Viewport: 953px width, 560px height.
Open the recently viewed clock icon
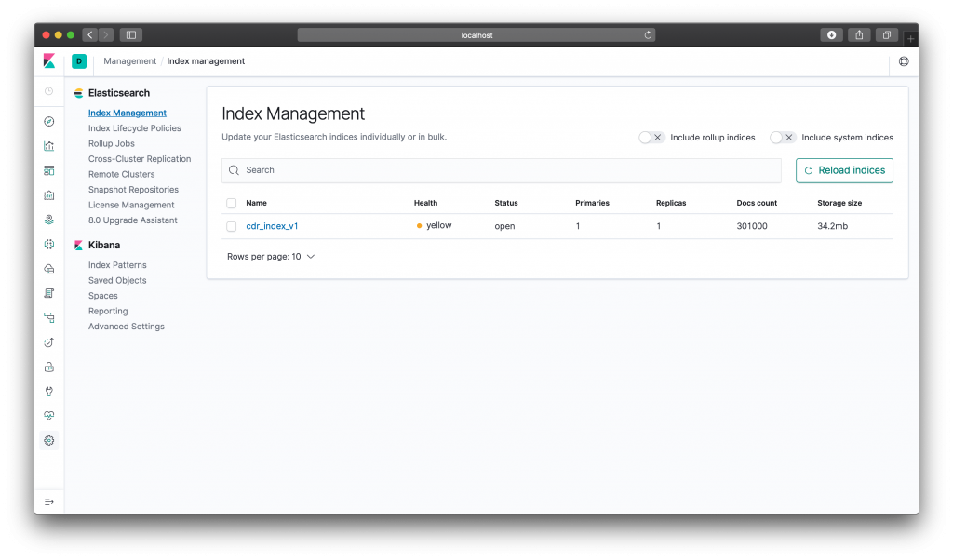click(x=49, y=91)
